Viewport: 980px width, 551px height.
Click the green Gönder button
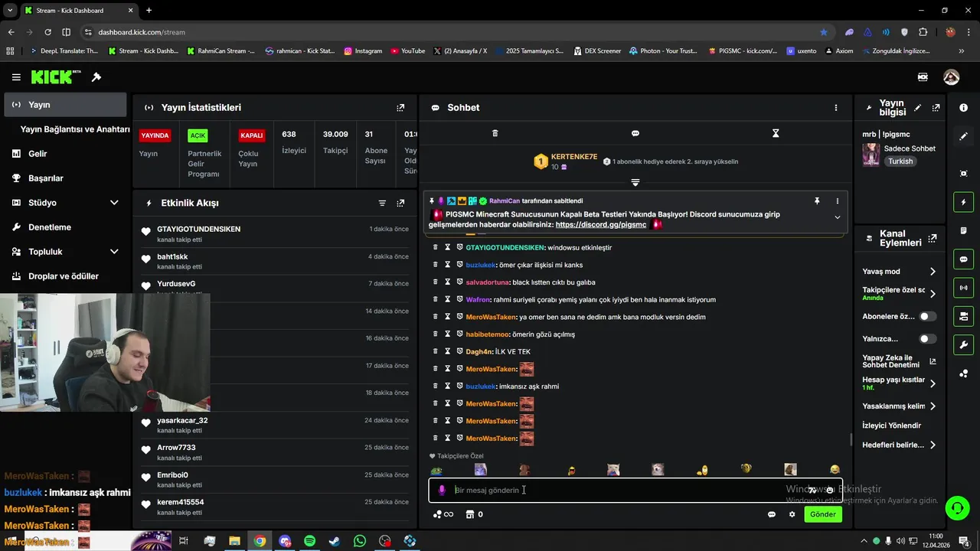[x=823, y=514]
